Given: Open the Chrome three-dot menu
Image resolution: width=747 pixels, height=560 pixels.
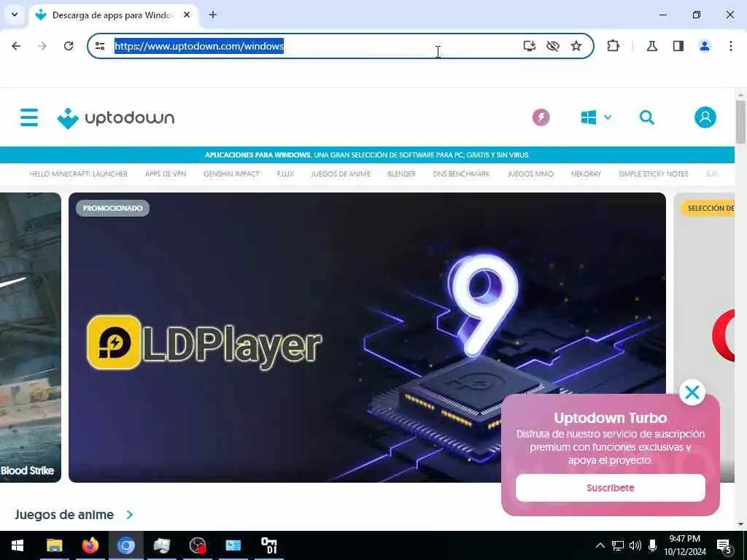Looking at the screenshot, I should 731,46.
